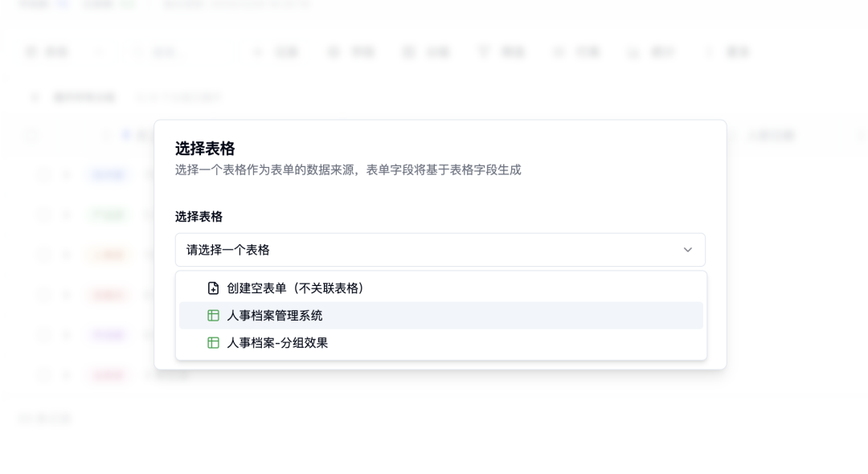This screenshot has width=868, height=474.
Task: Click the chevron inside the table selector field
Action: (x=687, y=250)
